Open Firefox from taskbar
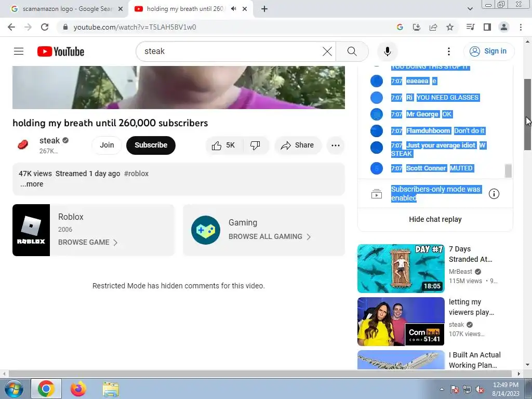Image resolution: width=532 pixels, height=399 pixels. (78, 389)
